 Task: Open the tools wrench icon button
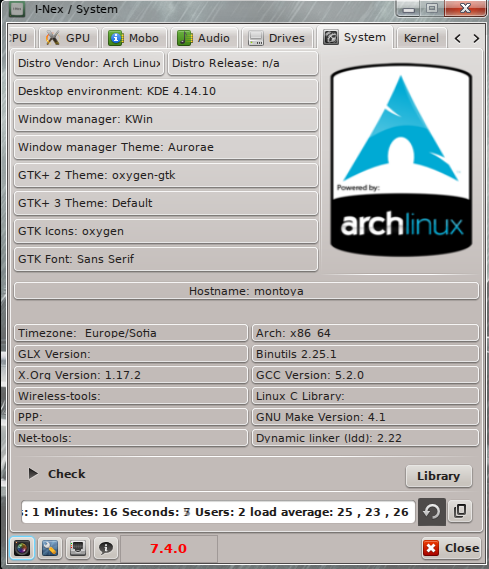[x=50, y=548]
